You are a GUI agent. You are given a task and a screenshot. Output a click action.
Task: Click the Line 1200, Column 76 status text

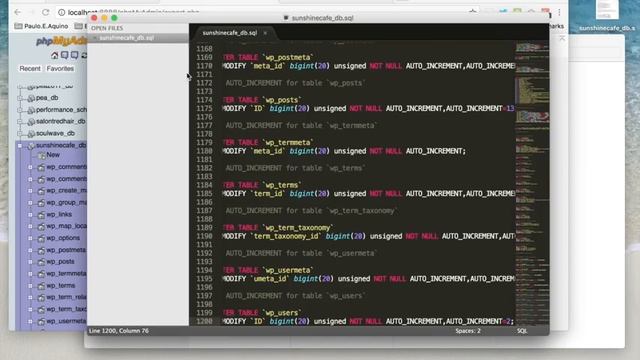tap(119, 331)
